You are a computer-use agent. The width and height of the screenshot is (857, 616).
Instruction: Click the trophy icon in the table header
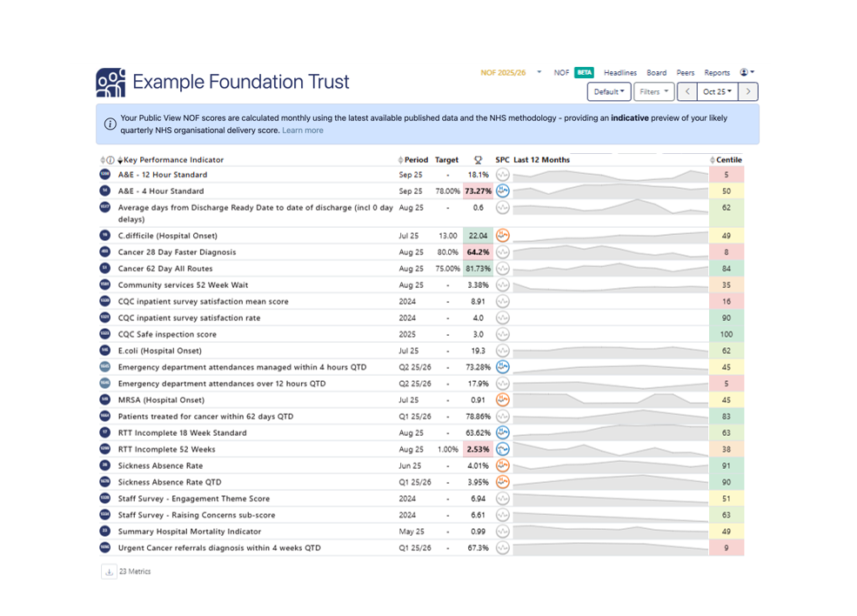pos(478,160)
